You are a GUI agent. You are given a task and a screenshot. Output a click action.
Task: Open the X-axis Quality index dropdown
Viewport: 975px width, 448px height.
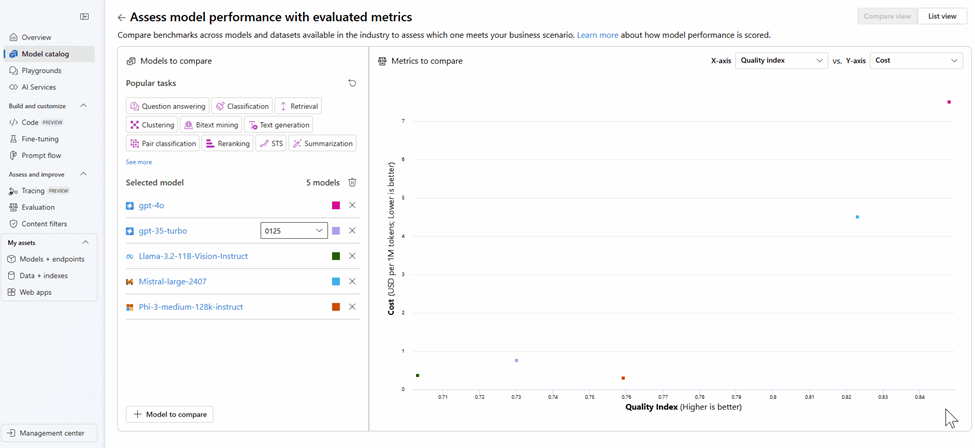click(781, 60)
